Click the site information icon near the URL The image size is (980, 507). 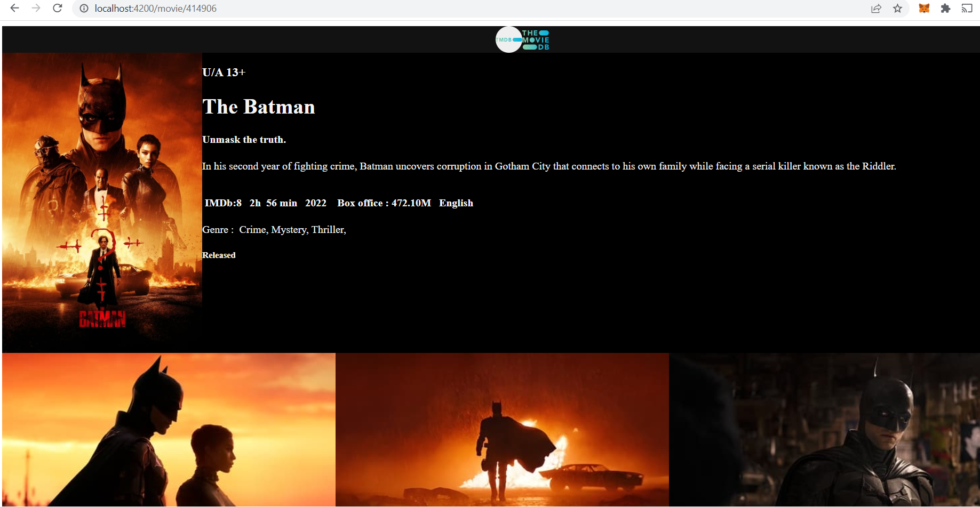pos(84,9)
